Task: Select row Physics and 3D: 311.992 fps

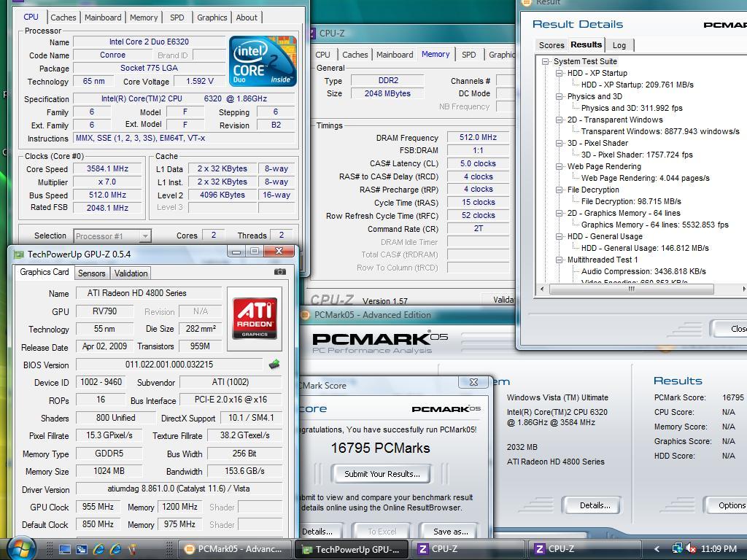Action: (632, 108)
